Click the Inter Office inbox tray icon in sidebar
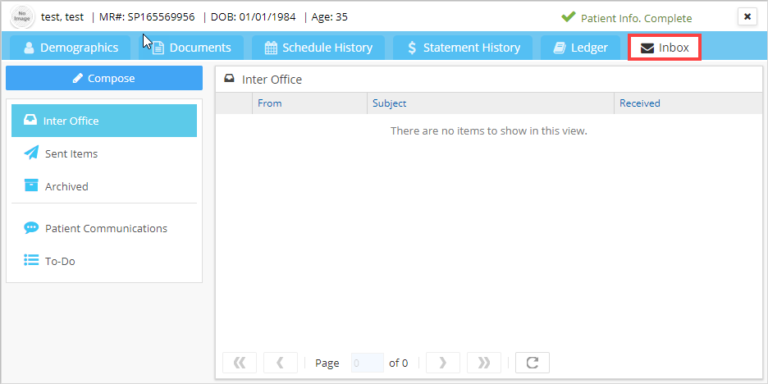The height and width of the screenshot is (384, 768). click(30, 120)
